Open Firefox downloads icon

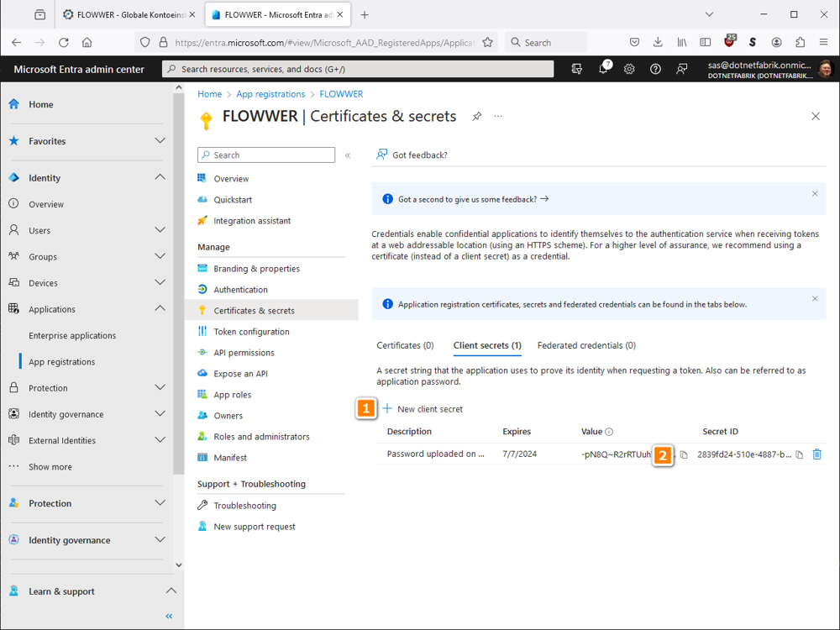[x=658, y=42]
